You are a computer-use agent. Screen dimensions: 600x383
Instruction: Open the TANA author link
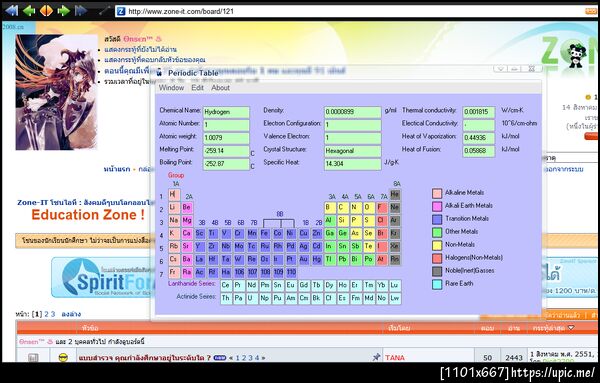(x=395, y=358)
